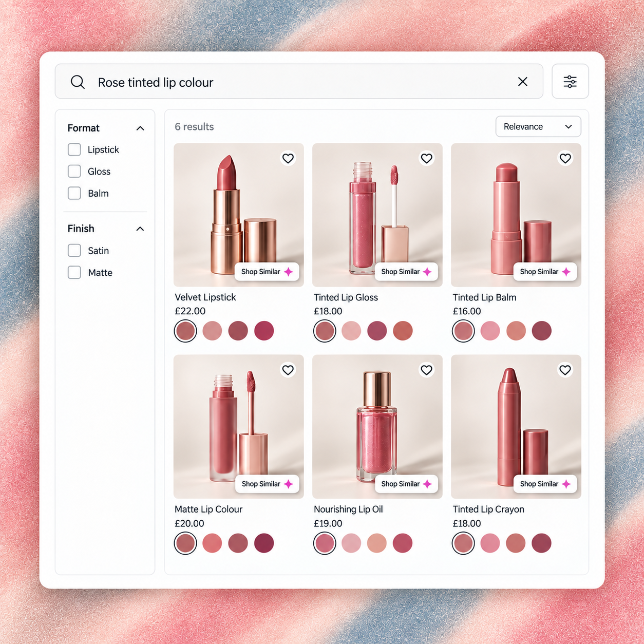
Task: Open the Matte Lip Colour product image
Action: click(x=239, y=426)
